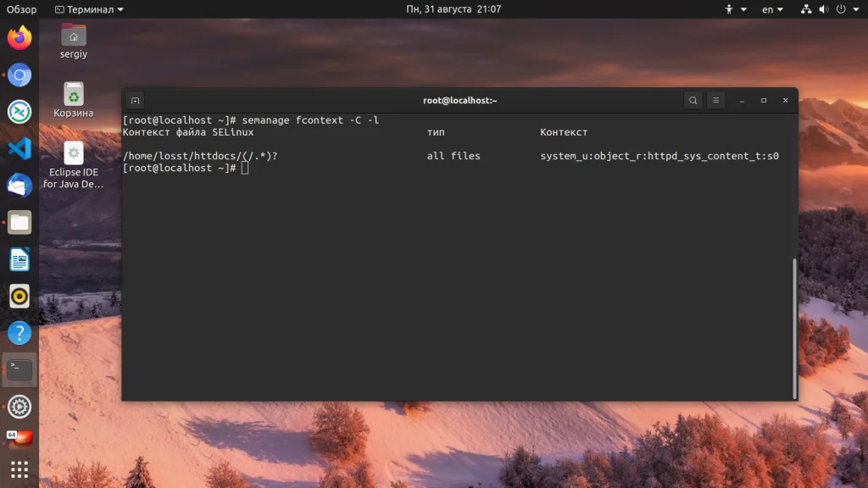Screen dimensions: 868x488
Task: Click the Контекст файла SELinux header
Action: pyautogui.click(x=188, y=132)
